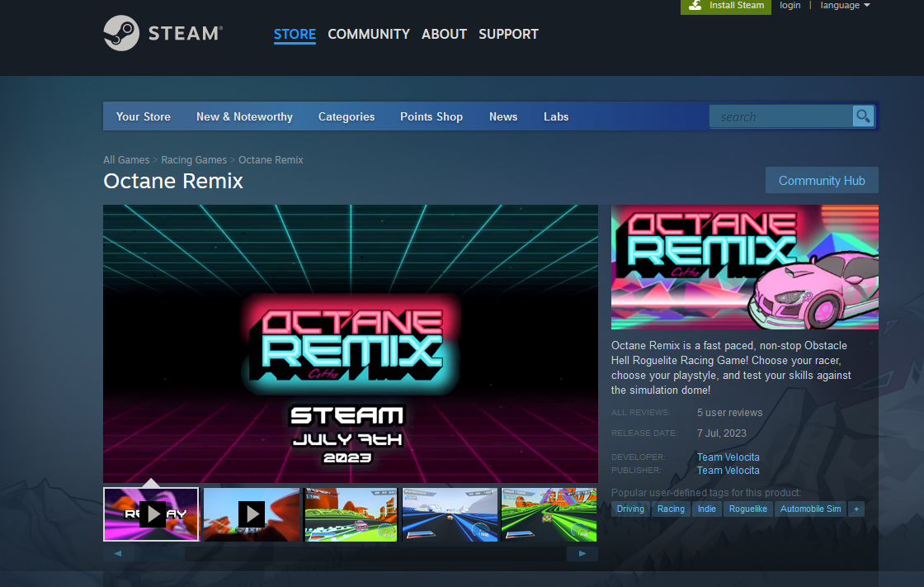Click the Automobile Sim tag
The height and width of the screenshot is (587, 924).
pyautogui.click(x=811, y=509)
